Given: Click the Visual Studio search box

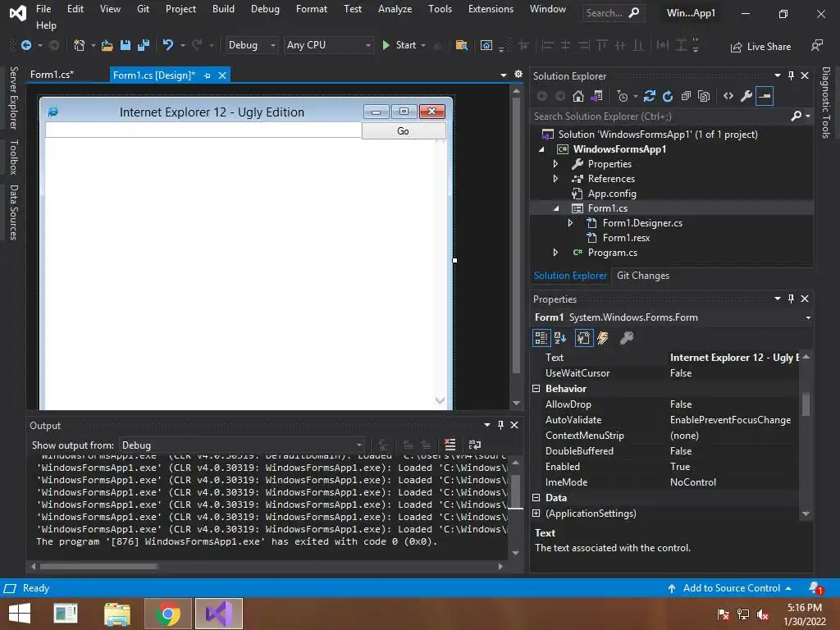Looking at the screenshot, I should tap(613, 13).
